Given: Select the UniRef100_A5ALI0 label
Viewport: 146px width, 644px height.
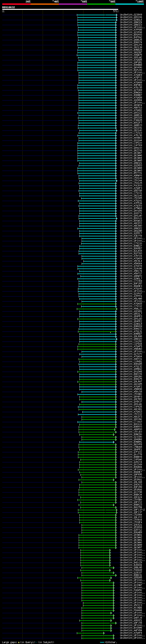Looking at the screenshot, I should point(131,309).
